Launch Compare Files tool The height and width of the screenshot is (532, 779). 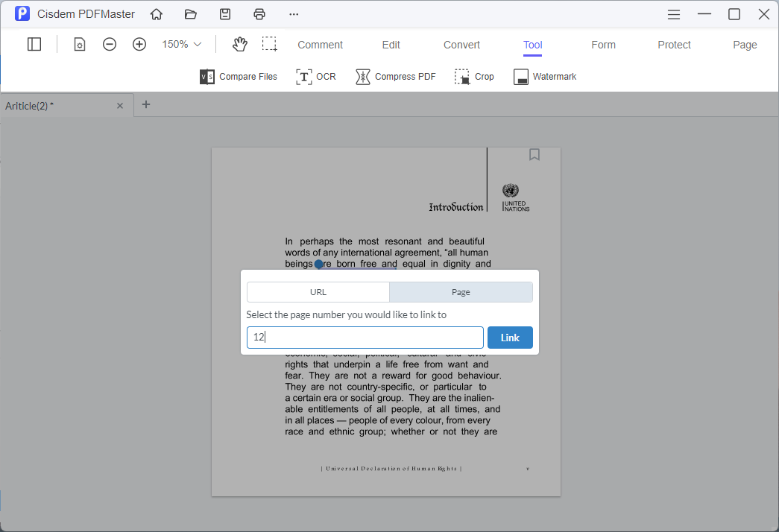click(x=239, y=77)
